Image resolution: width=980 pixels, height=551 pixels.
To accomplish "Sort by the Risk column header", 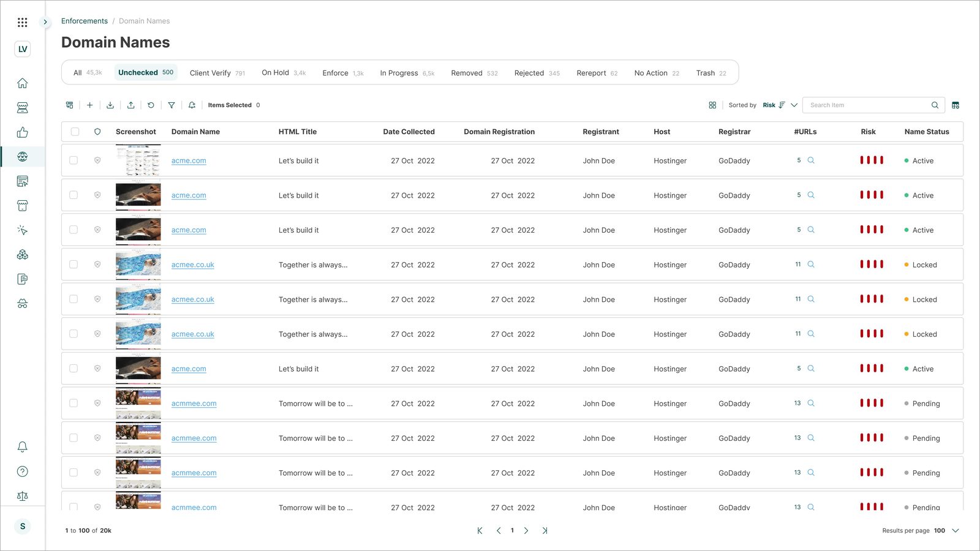I will pyautogui.click(x=868, y=132).
